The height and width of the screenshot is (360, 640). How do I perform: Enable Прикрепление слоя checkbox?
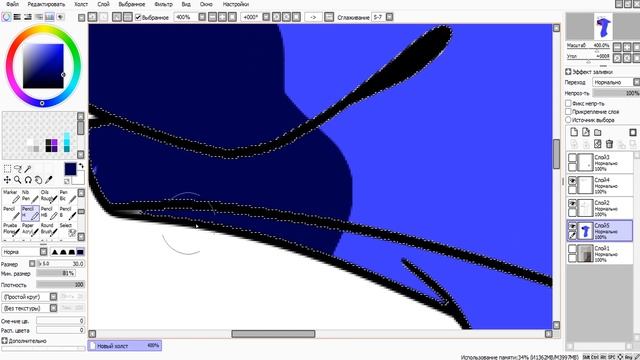click(568, 111)
